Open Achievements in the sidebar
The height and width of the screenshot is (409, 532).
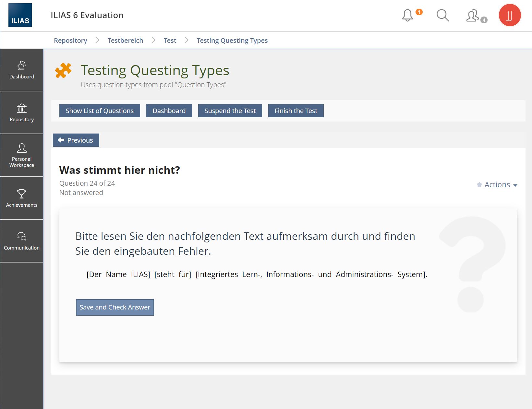point(22,198)
